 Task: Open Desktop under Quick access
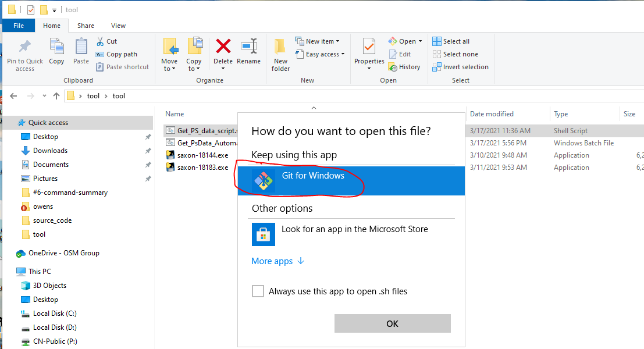45,137
